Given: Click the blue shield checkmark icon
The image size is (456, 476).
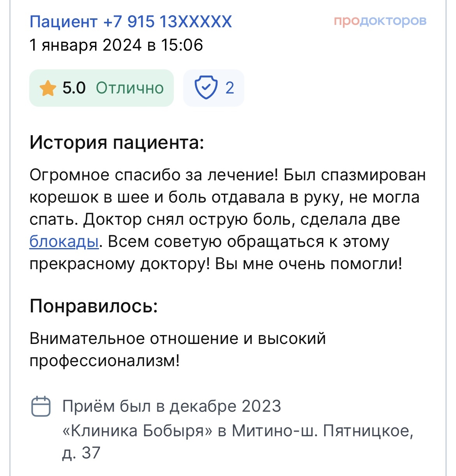Looking at the screenshot, I should tap(205, 88).
